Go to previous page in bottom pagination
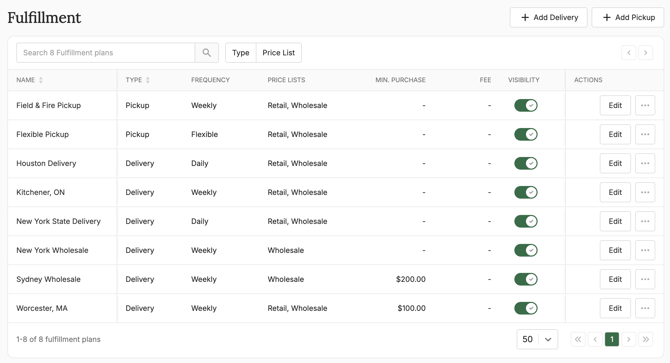 pos(595,340)
